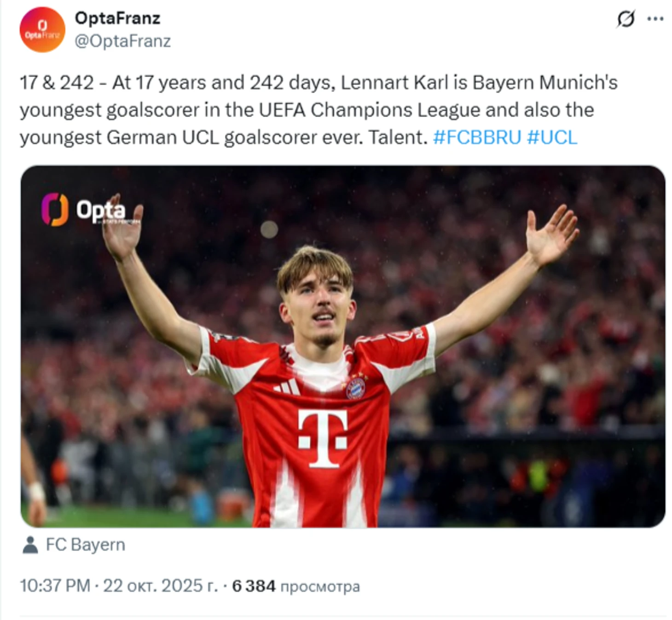This screenshot has width=672, height=620.
Task: Open the @OptaFranz handle link
Action: coord(122,41)
